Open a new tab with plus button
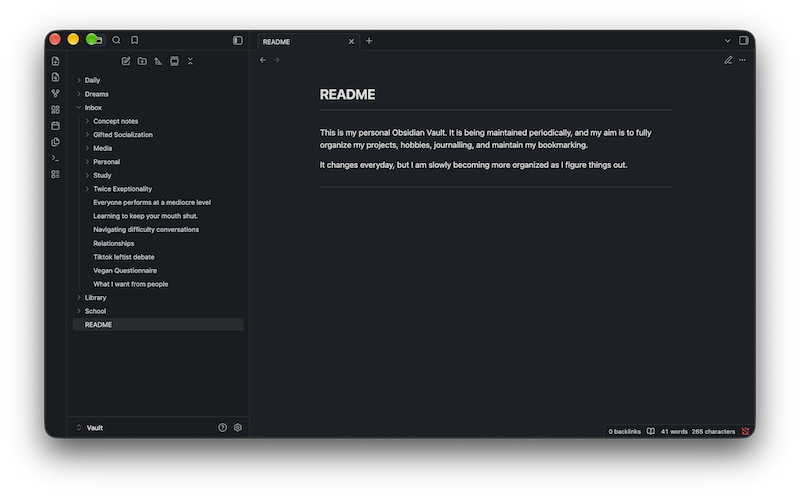Image resolution: width=800 pixels, height=497 pixels. (369, 41)
